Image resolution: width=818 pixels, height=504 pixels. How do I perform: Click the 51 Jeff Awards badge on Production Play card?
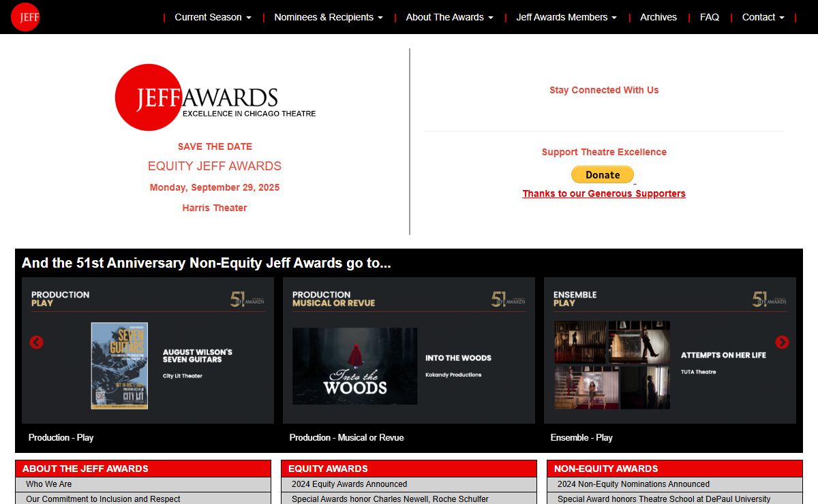[x=247, y=299]
